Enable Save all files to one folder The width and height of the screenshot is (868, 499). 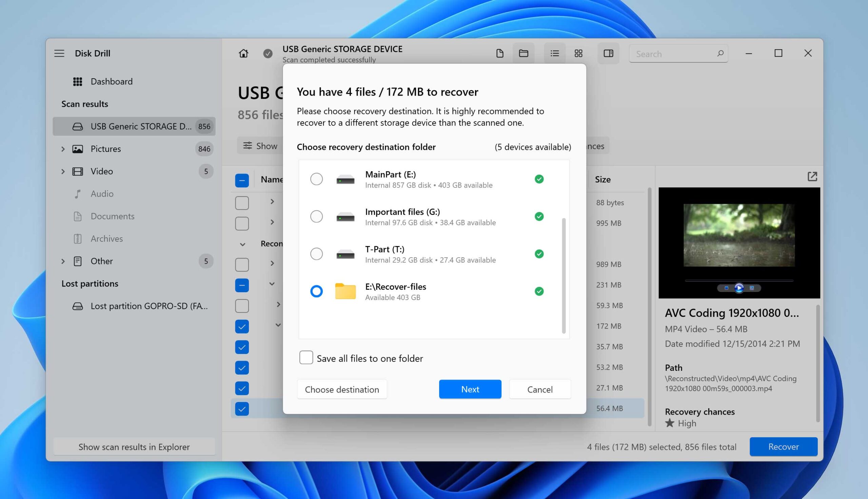pyautogui.click(x=306, y=357)
